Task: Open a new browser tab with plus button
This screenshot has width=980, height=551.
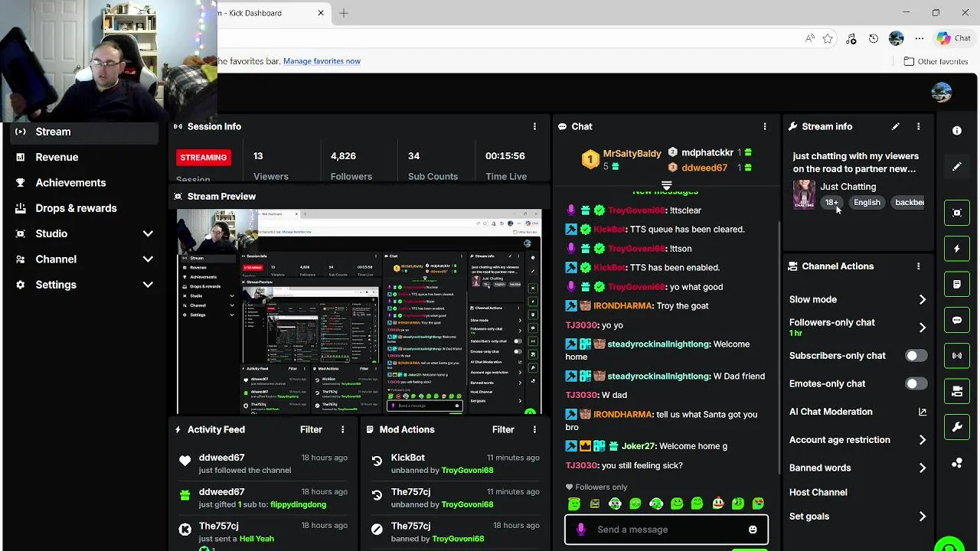Action: click(x=344, y=13)
